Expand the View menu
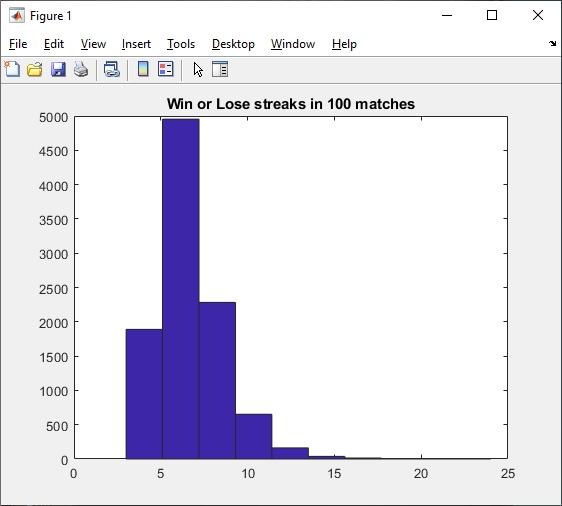The height and width of the screenshot is (506, 562). coord(93,44)
